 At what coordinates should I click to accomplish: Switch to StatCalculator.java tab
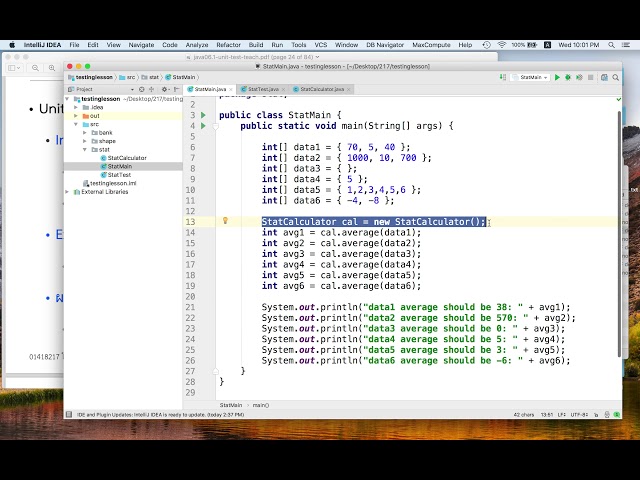322,89
